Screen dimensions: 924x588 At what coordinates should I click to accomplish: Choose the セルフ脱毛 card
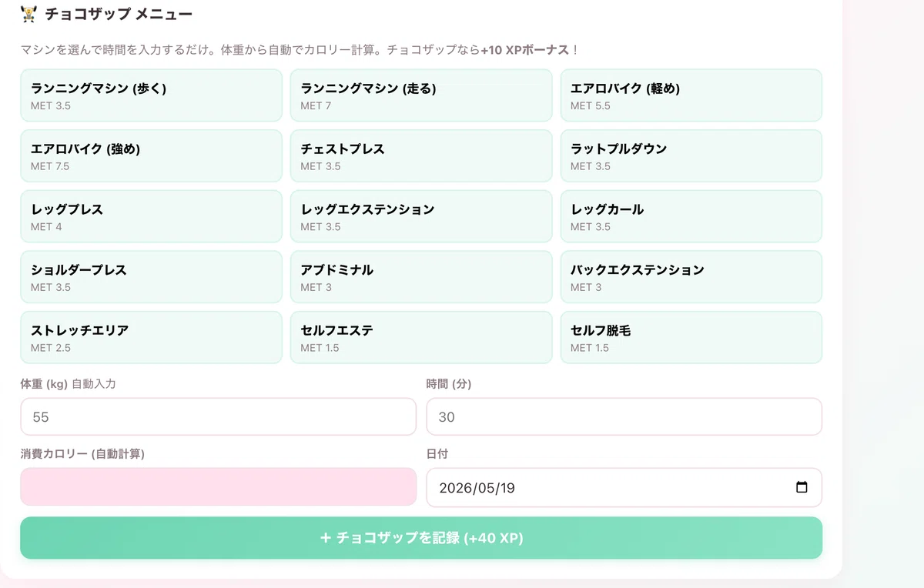tap(691, 337)
